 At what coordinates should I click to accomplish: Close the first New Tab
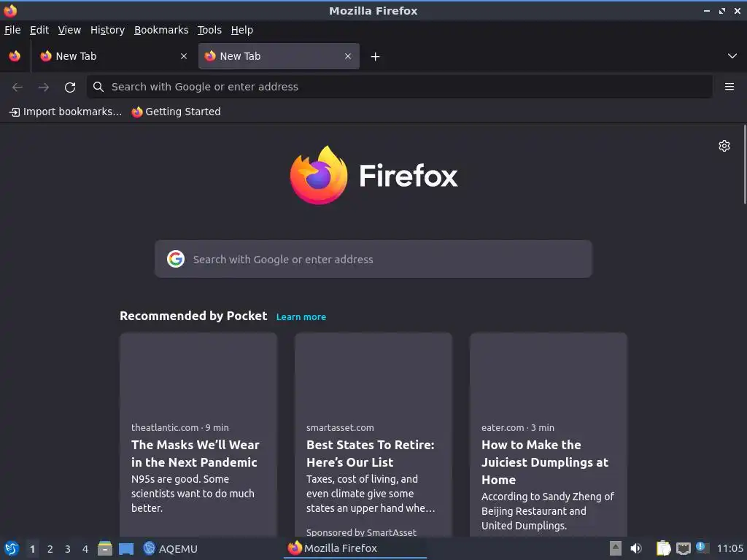[184, 56]
